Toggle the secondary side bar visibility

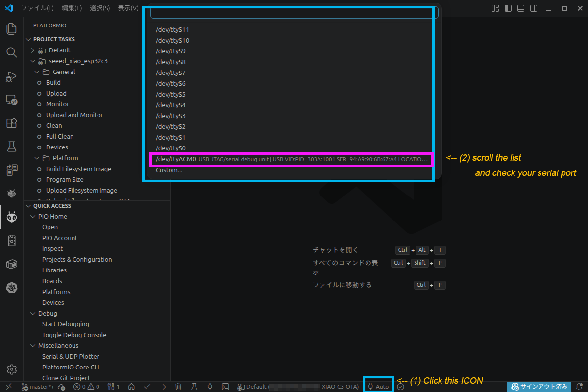534,8
